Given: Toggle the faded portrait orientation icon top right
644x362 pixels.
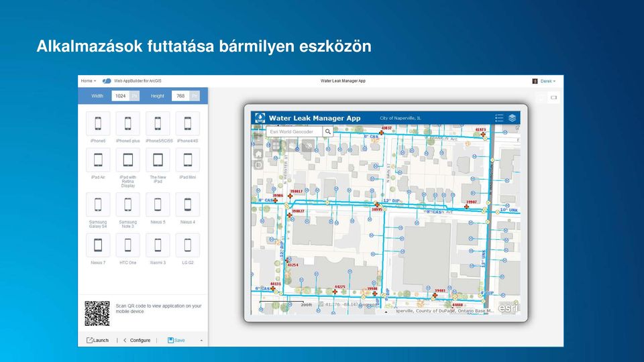Looking at the screenshot, I should click(541, 98).
